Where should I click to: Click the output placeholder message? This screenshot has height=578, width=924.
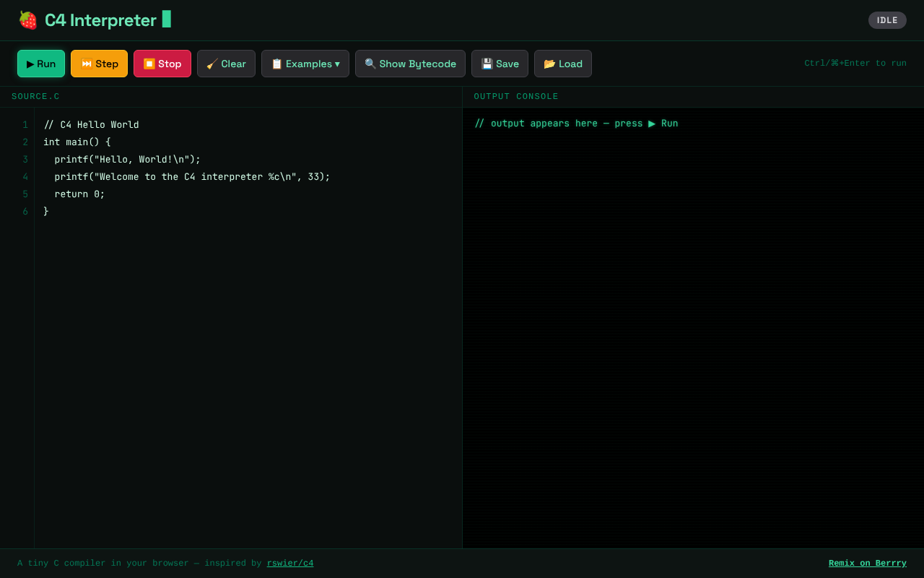coord(576,124)
